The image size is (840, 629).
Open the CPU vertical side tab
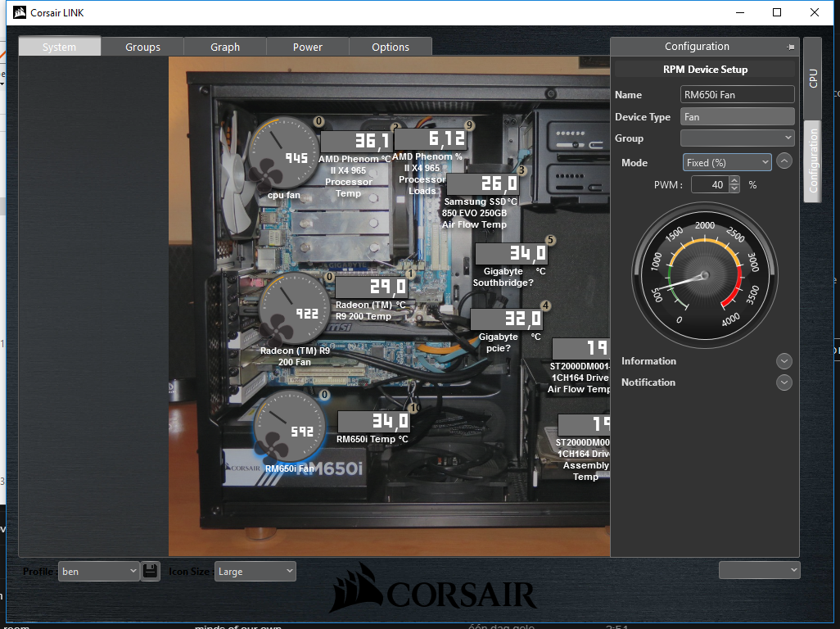tap(813, 79)
